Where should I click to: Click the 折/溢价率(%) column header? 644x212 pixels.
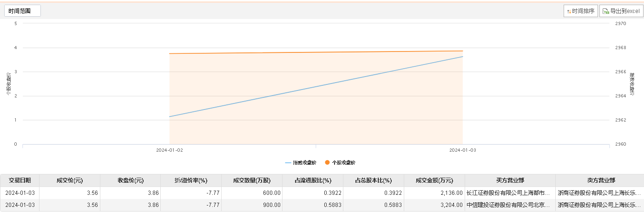coord(191,180)
